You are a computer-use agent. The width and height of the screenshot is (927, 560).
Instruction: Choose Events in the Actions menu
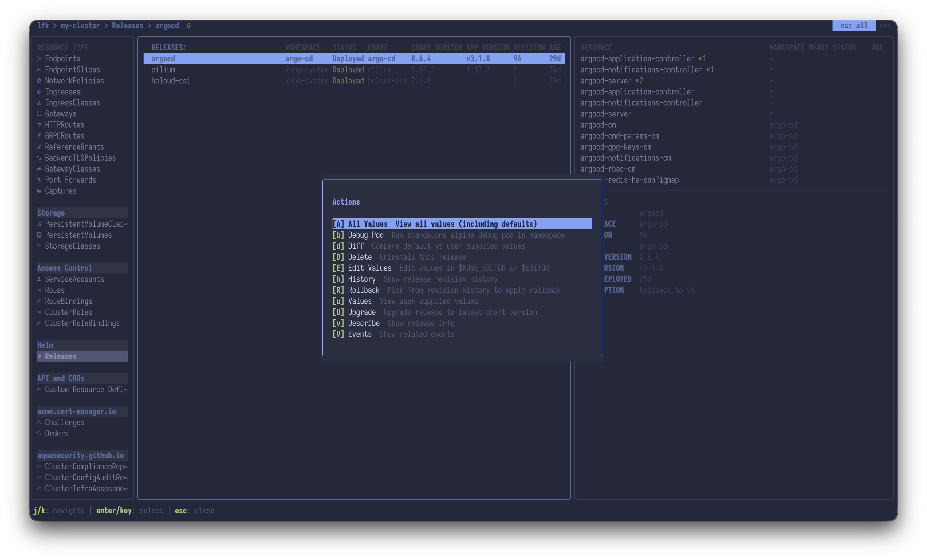[x=462, y=334]
